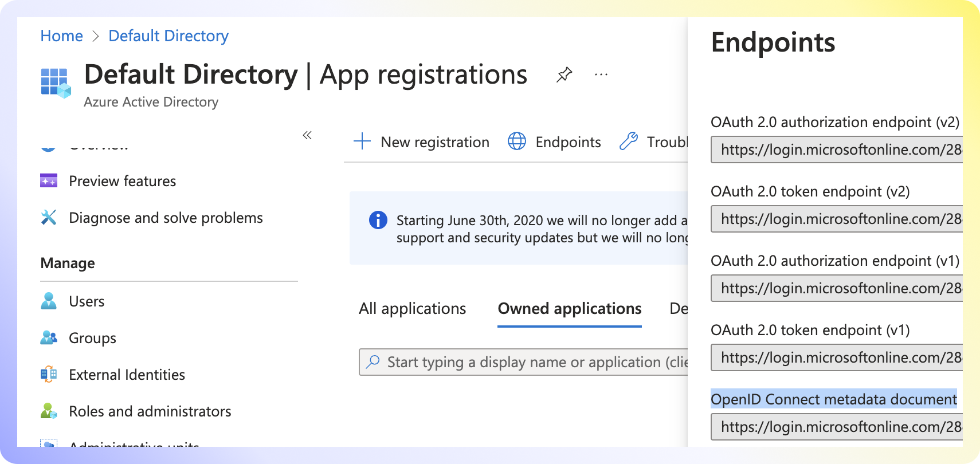Viewport: 980px width, 464px height.
Task: Click the Preview features sparkle icon
Action: (x=49, y=181)
